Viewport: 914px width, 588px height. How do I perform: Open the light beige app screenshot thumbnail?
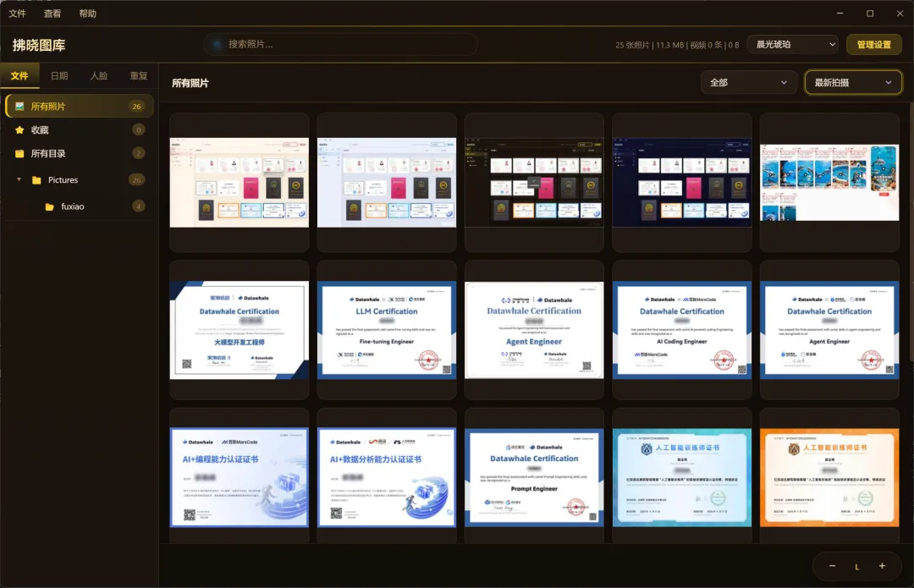(239, 183)
